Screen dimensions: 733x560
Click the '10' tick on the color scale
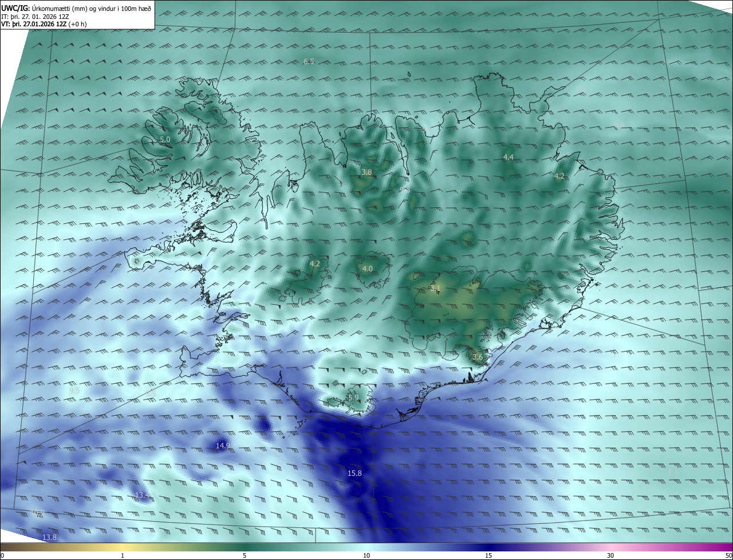[x=366, y=555]
